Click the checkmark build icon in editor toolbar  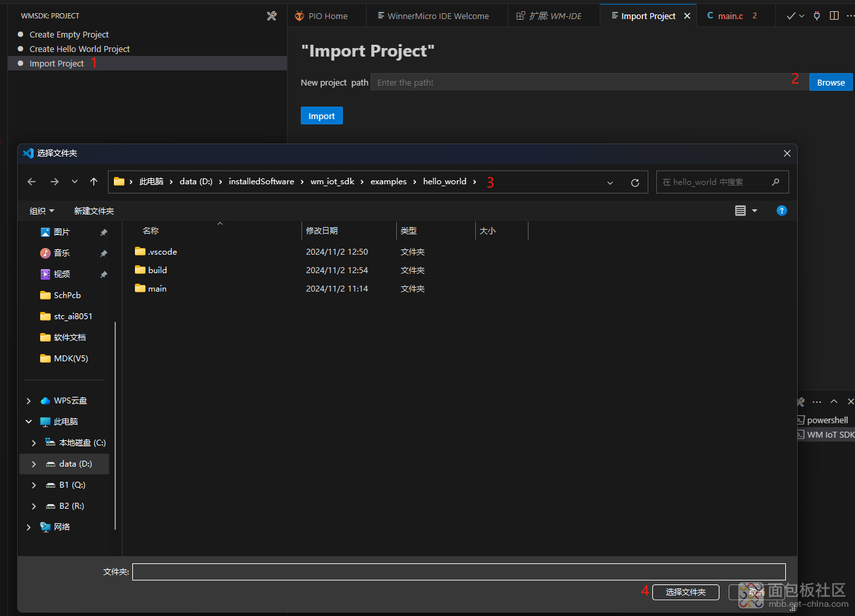tap(790, 16)
